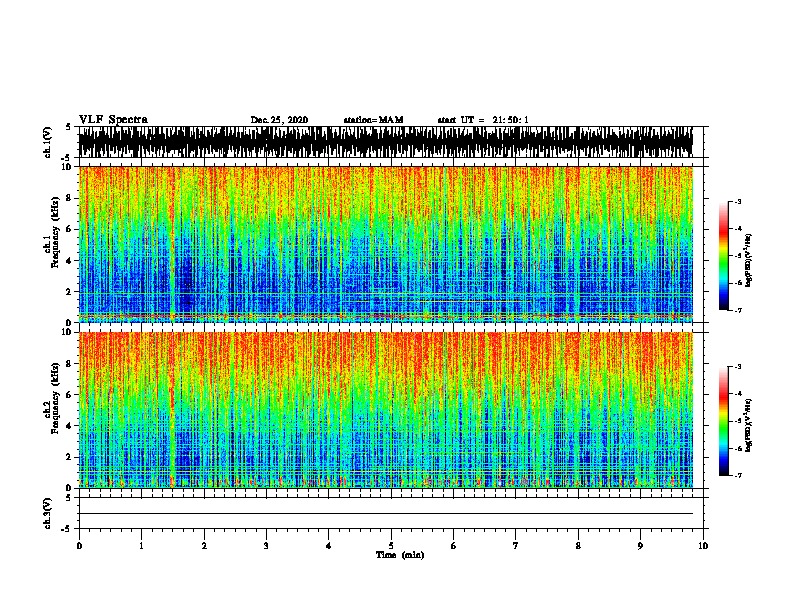Image resolution: width=792 pixels, height=612 pixels.
Task: Click the ch.2 frequency tick label "2"
Action: pos(69,457)
